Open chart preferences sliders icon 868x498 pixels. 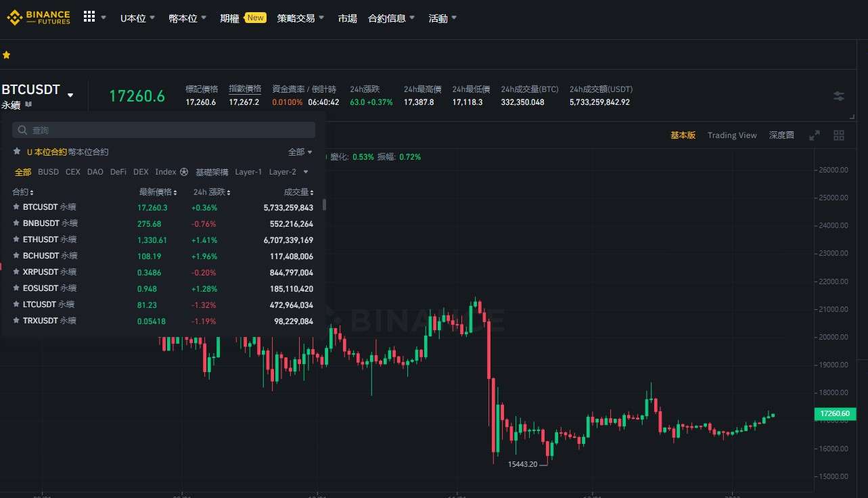click(839, 96)
